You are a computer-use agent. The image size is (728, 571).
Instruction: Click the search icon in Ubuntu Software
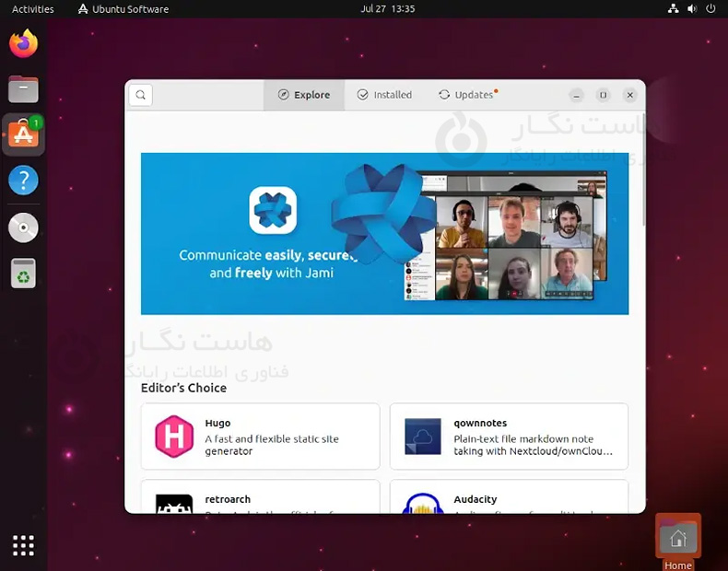[x=140, y=95]
